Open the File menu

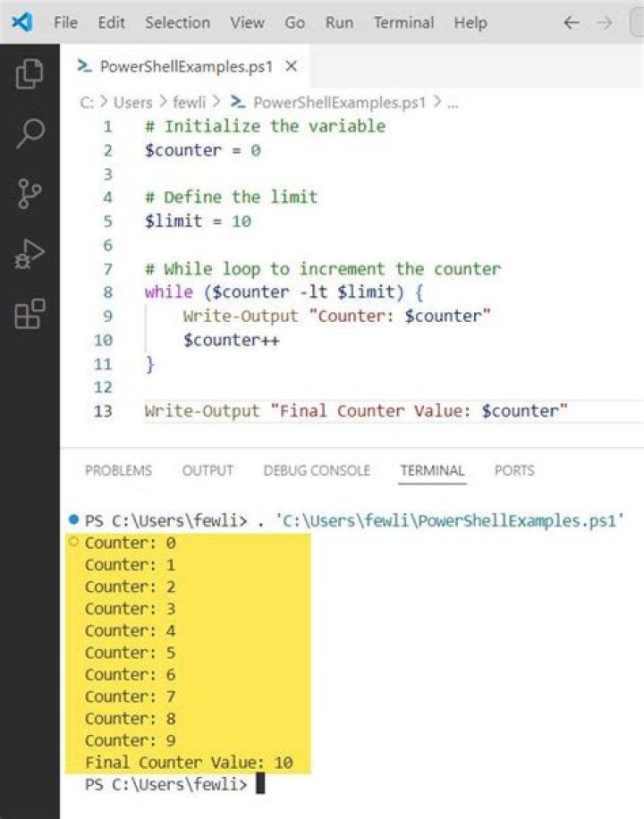[65, 22]
